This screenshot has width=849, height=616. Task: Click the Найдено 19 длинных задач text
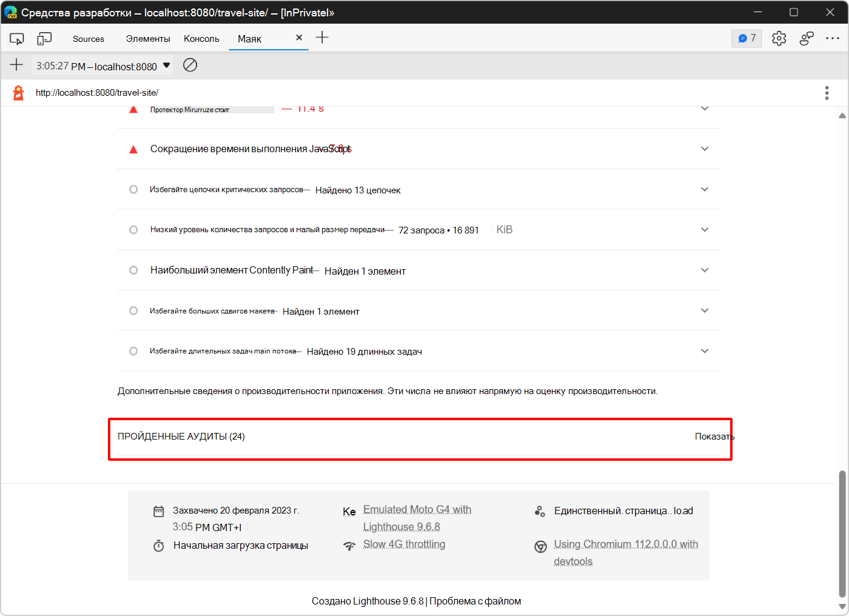coord(364,352)
